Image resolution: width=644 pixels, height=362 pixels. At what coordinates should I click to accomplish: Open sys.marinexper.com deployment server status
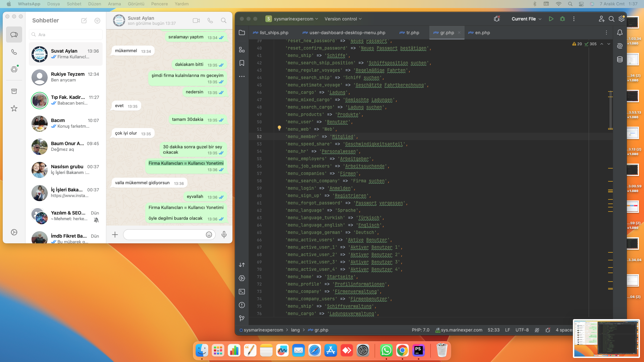[459, 330]
